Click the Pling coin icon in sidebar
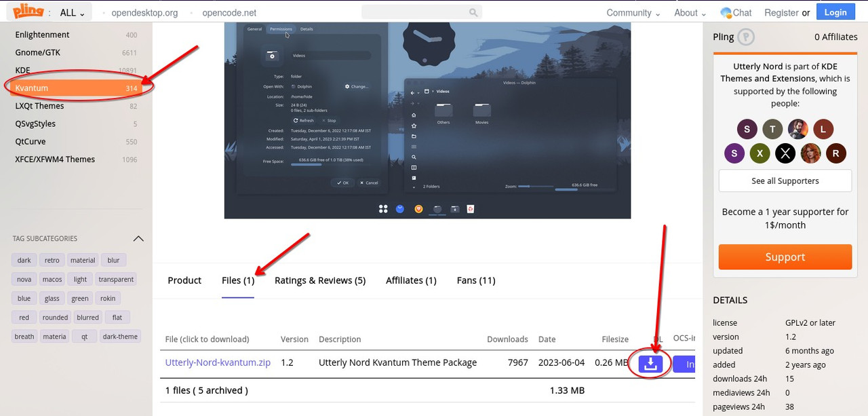This screenshot has width=868, height=416. point(746,37)
